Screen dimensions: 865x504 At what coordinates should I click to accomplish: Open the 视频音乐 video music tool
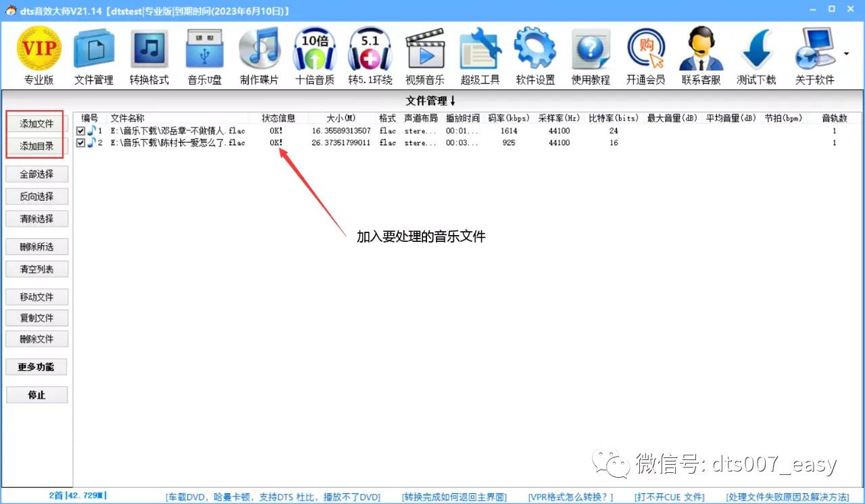(425, 47)
